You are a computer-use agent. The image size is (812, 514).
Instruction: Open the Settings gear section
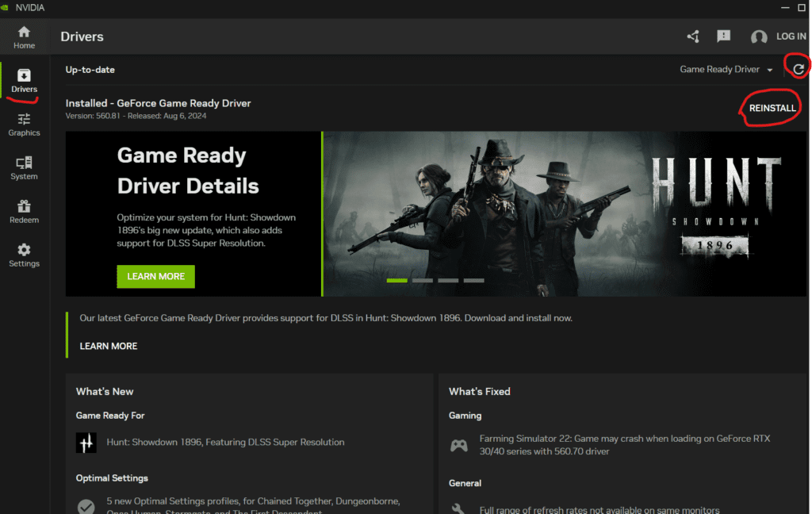24,255
